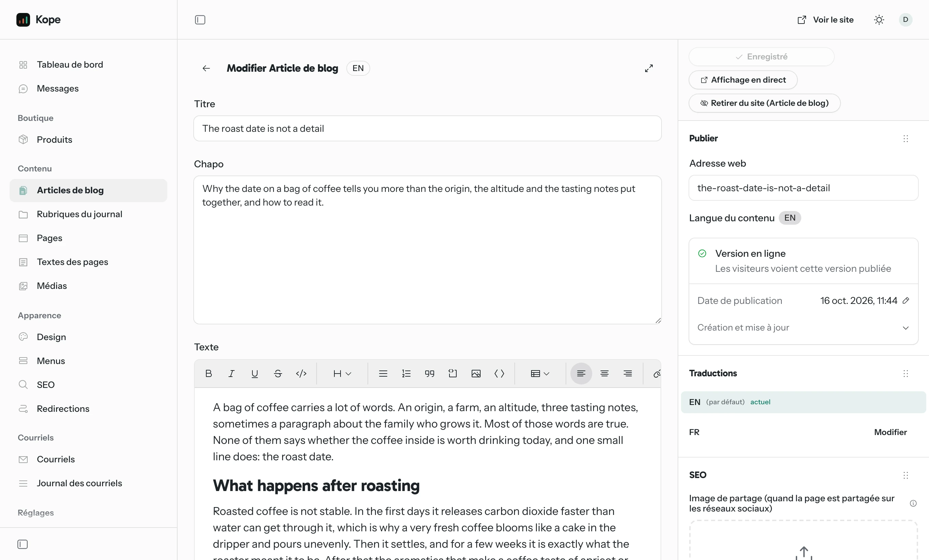929x560 pixels.
Task: Open Messages in the sidebar
Action: pos(88,88)
